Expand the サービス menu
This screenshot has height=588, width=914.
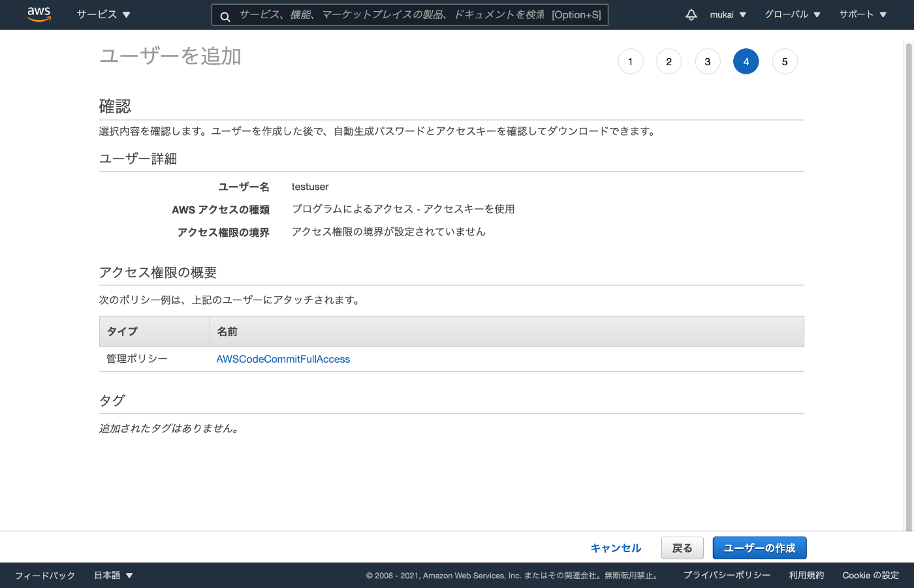[x=103, y=14]
